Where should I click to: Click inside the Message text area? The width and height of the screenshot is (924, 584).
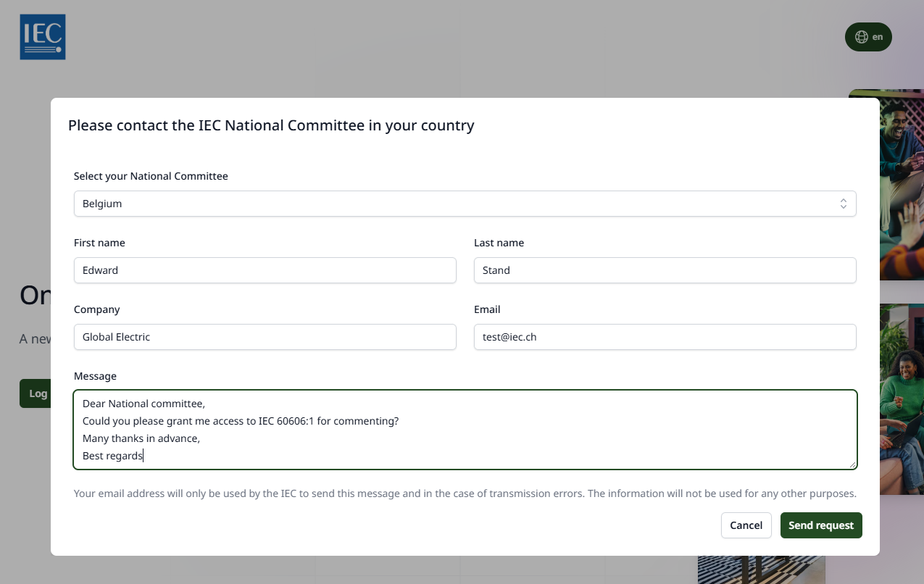point(465,430)
